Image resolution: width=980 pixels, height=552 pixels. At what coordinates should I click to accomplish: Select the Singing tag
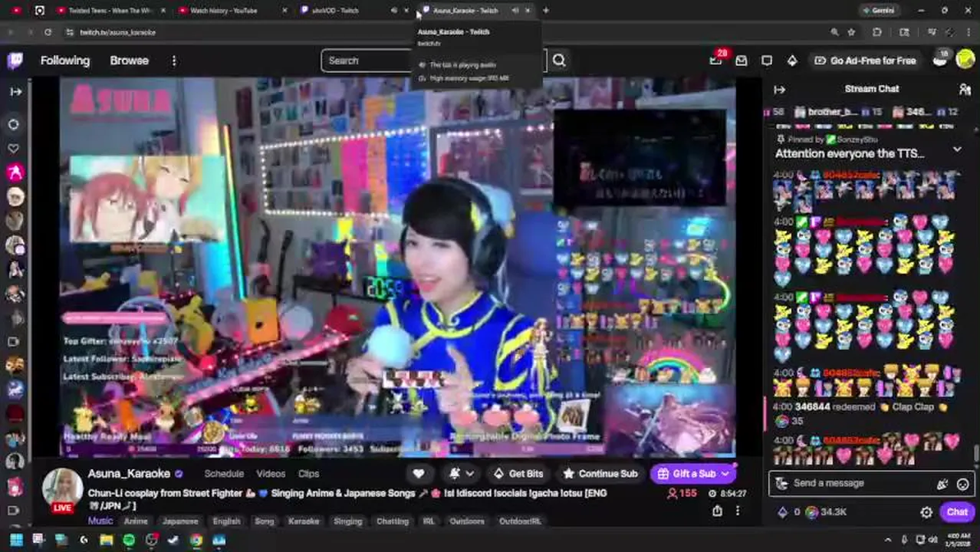click(x=347, y=521)
